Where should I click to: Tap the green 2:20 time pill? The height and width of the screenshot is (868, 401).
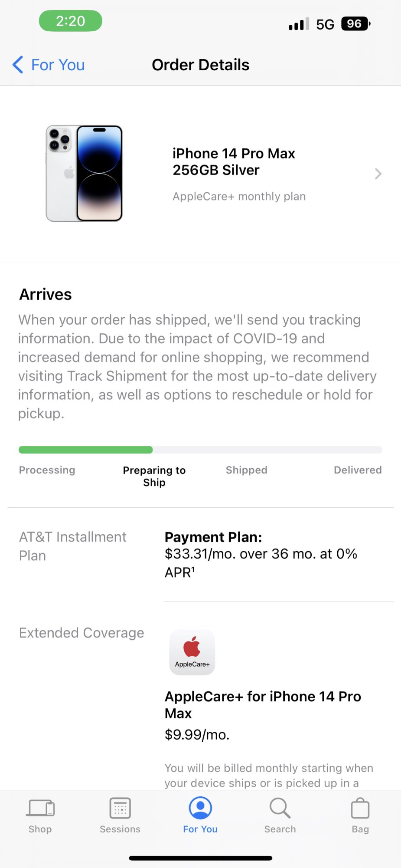(x=71, y=21)
